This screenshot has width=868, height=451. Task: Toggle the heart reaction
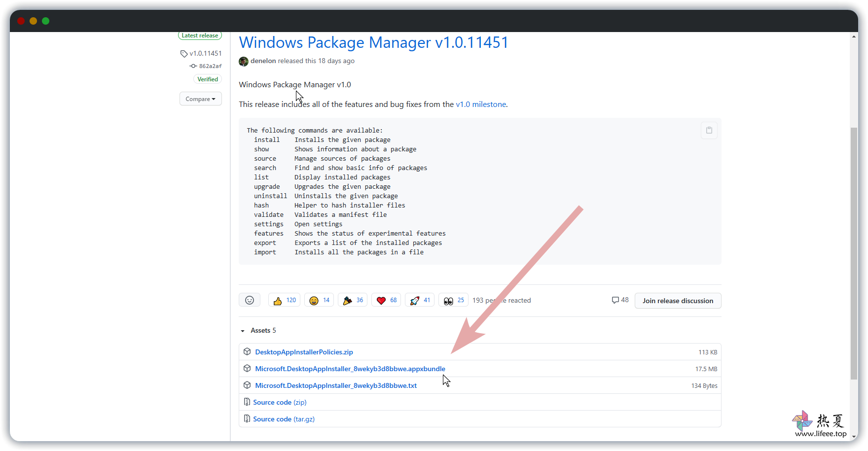(387, 300)
